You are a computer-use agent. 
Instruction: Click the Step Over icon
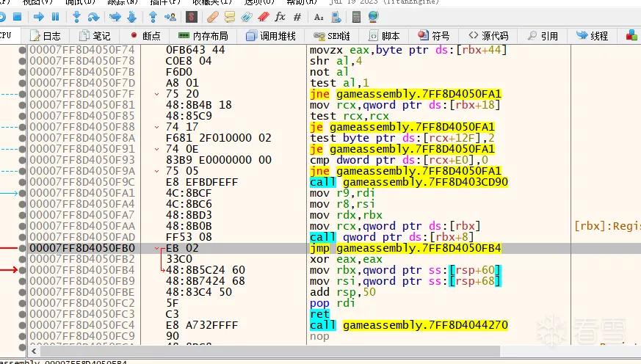pos(93,17)
